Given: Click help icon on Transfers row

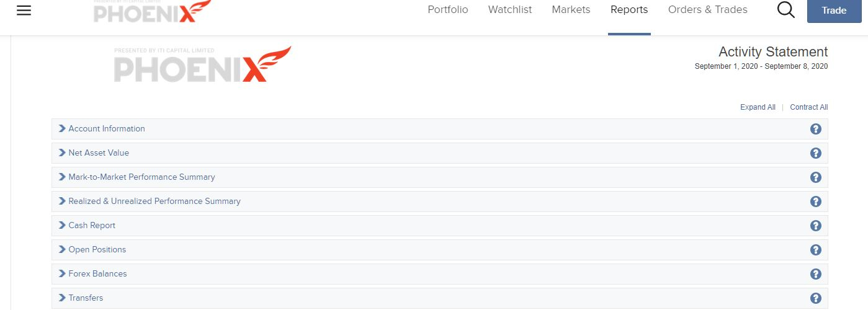Looking at the screenshot, I should tap(816, 298).
